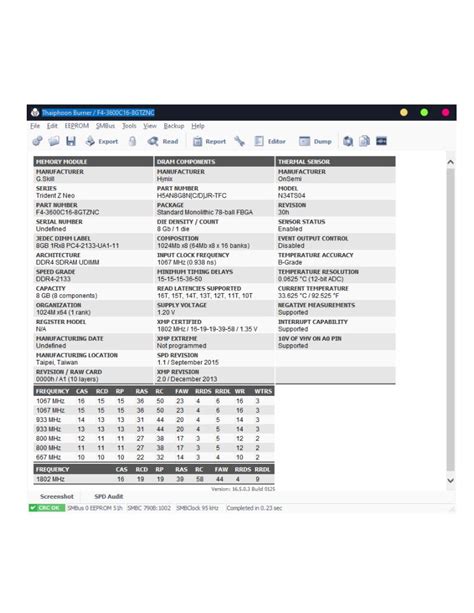The width and height of the screenshot is (474, 613).
Task: Click the Dump toolbar button
Action: (x=315, y=141)
